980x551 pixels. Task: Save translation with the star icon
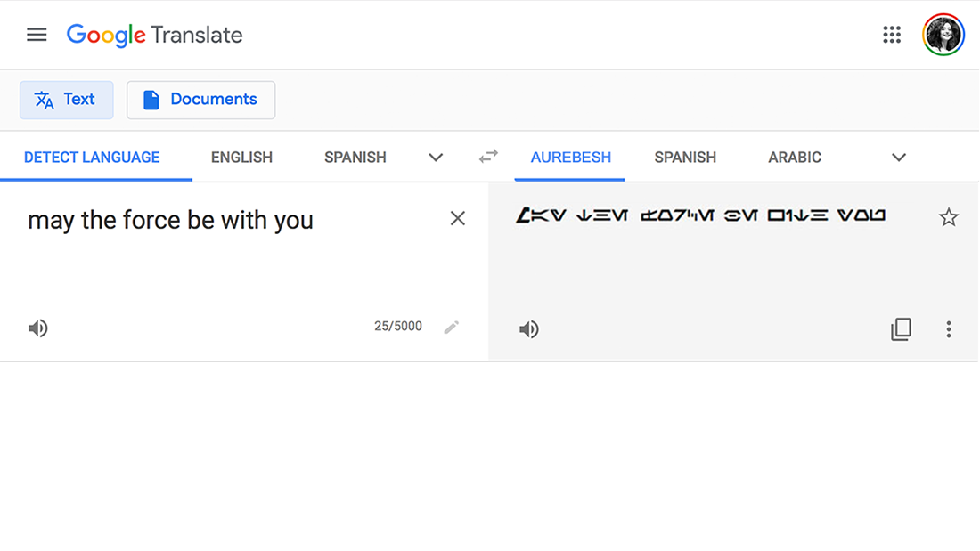coord(949,217)
